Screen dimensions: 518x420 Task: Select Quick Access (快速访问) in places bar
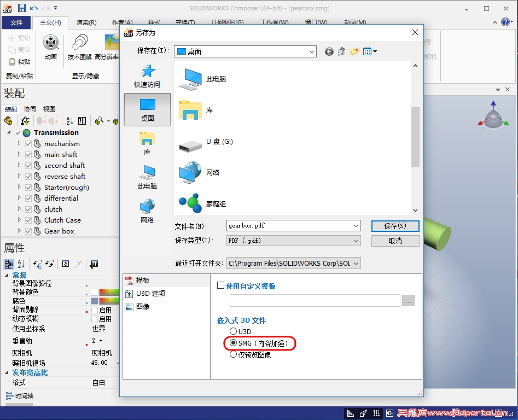tap(147, 76)
